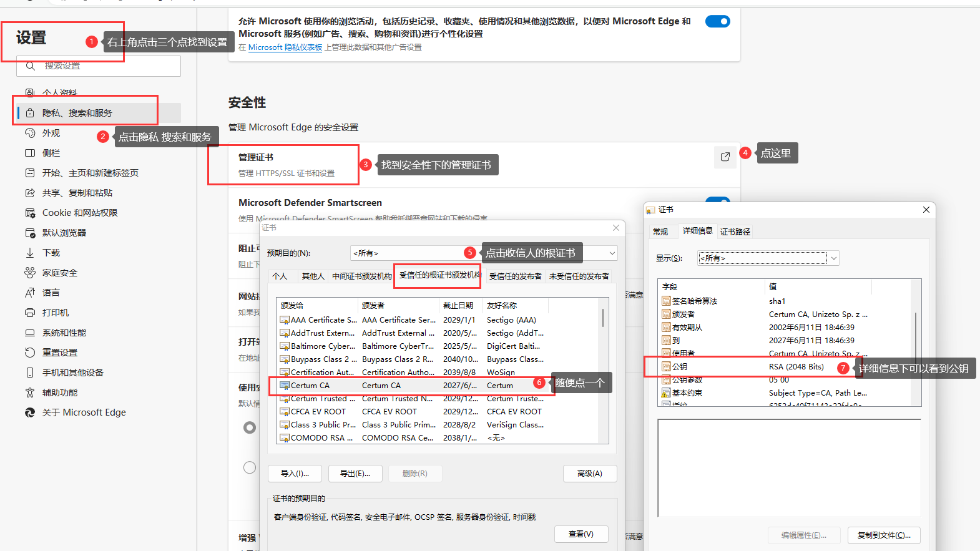Click the About Microsoft Edge logo icon
The width and height of the screenshot is (980, 551).
coord(30,412)
